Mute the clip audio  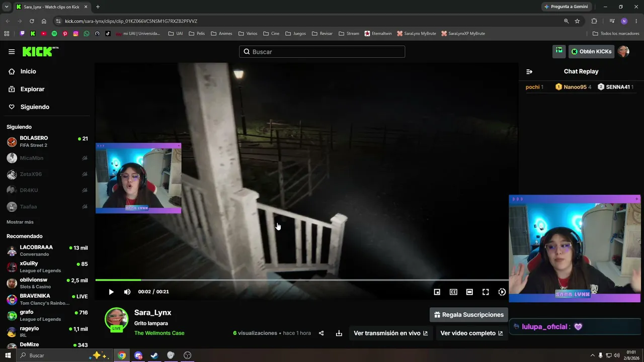pyautogui.click(x=127, y=292)
